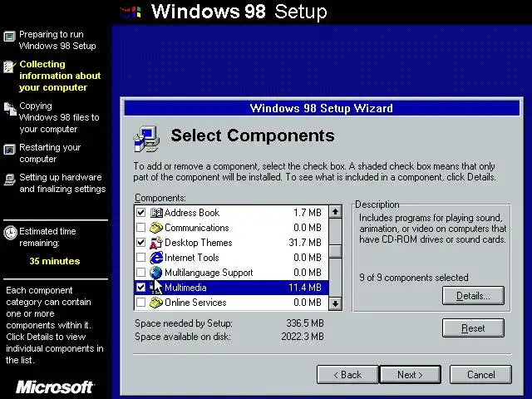Image resolution: width=532 pixels, height=399 pixels.
Task: Click the Estimated time clock icon
Action: click(10, 233)
